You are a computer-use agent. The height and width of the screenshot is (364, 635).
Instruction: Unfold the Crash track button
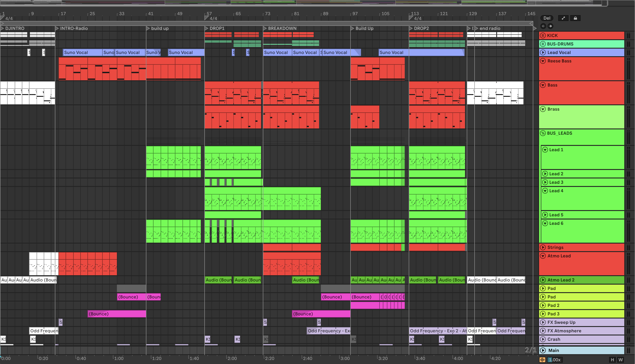(x=543, y=339)
